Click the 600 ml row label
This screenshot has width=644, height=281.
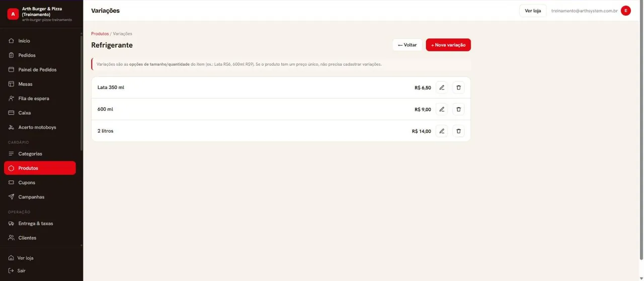105,109
